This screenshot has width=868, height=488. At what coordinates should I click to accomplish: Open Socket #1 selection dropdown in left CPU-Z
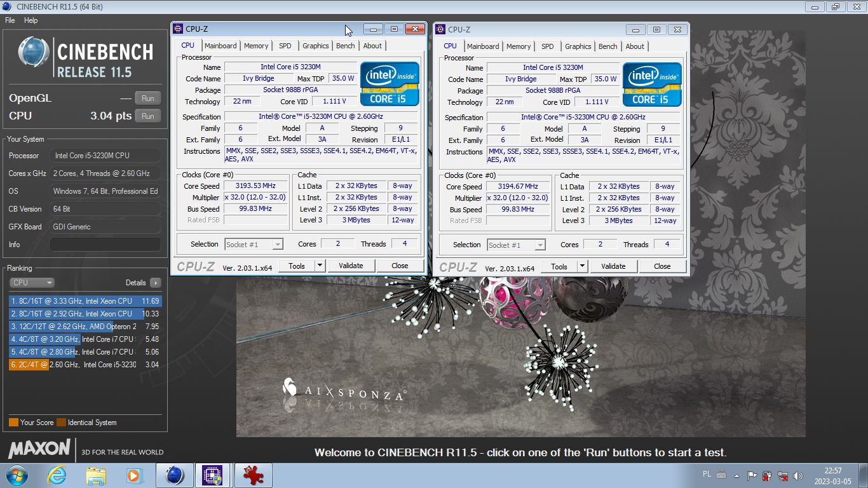coord(254,244)
